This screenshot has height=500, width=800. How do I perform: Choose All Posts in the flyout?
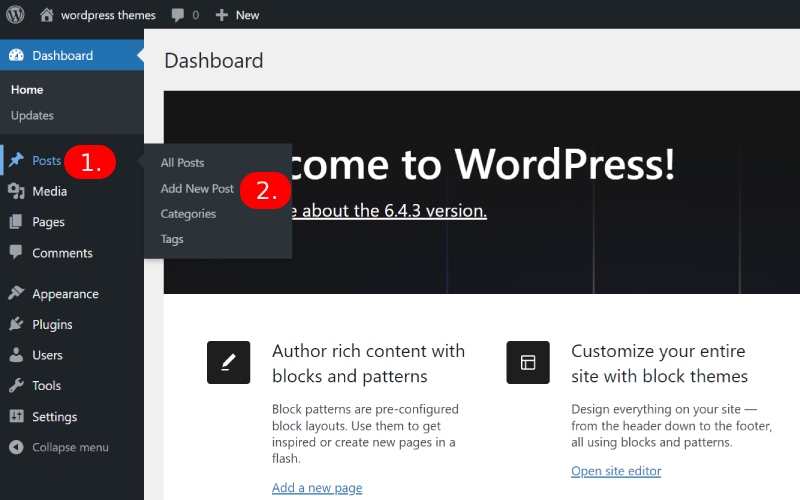182,163
